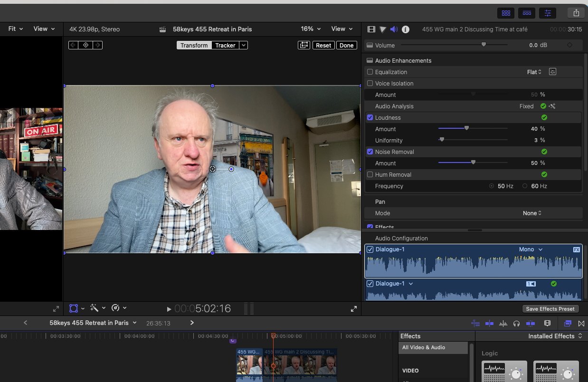This screenshot has height=382, width=588.
Task: Click the Done button in viewer
Action: tap(347, 46)
